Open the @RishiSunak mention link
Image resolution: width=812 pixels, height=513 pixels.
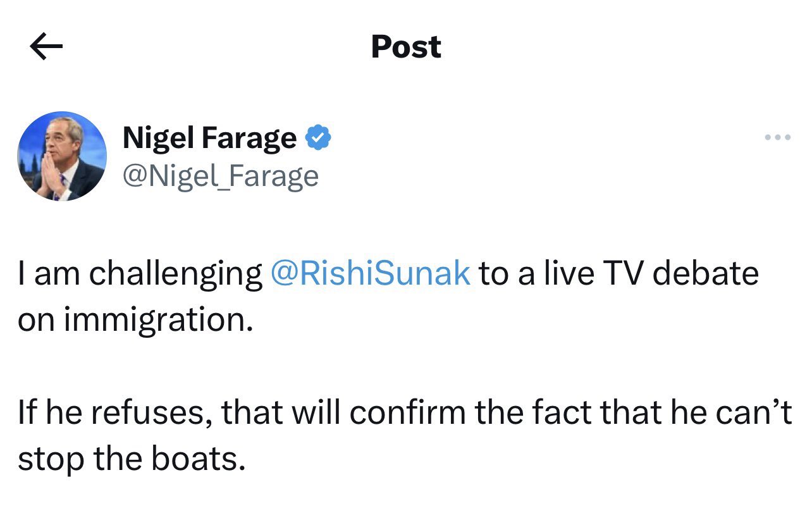(x=370, y=273)
